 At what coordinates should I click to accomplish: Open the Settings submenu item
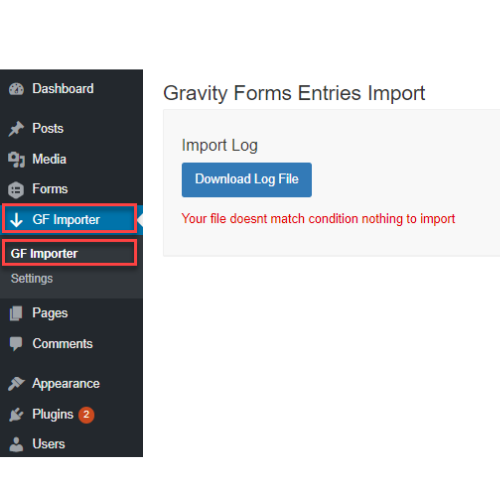(32, 279)
